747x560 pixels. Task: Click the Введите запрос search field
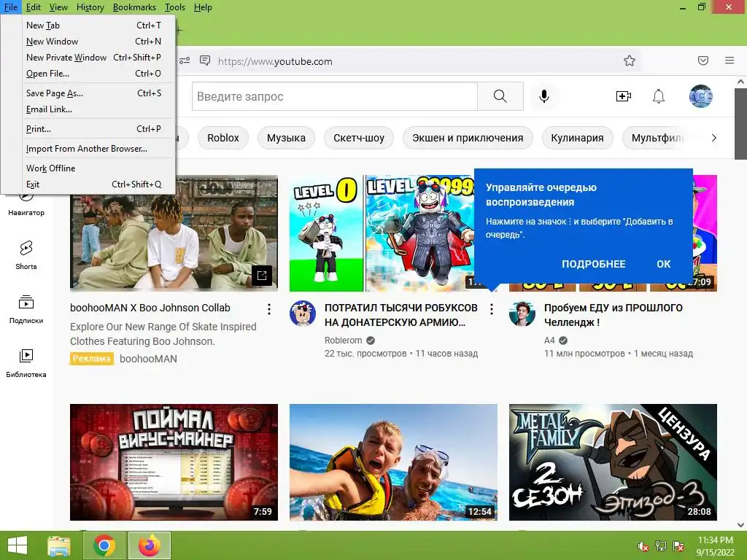tap(334, 96)
